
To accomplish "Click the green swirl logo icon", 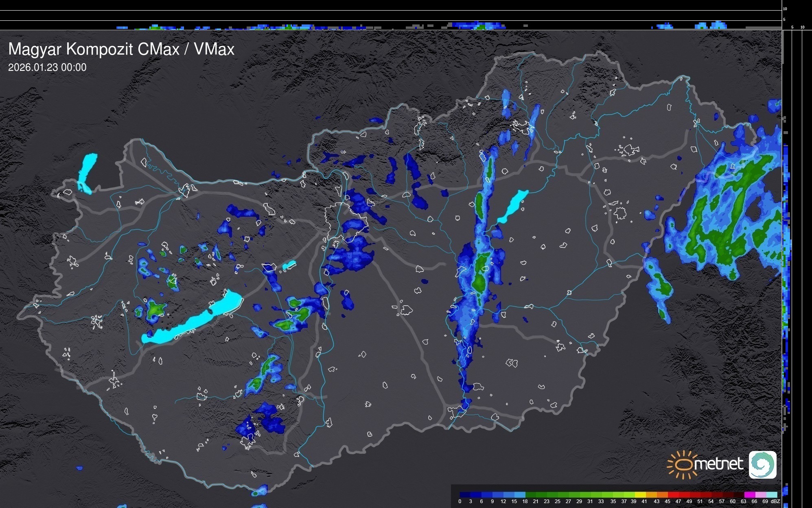I will (x=762, y=464).
